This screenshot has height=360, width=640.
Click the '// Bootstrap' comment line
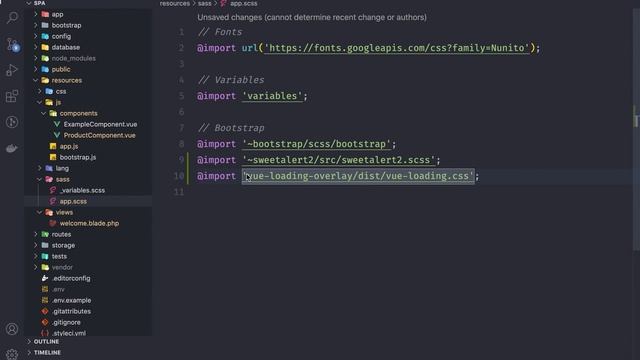(231, 128)
